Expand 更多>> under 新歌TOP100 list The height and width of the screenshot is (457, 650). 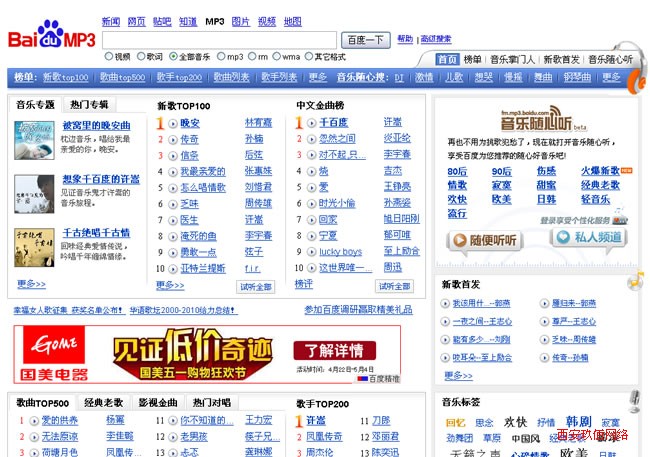pos(171,285)
